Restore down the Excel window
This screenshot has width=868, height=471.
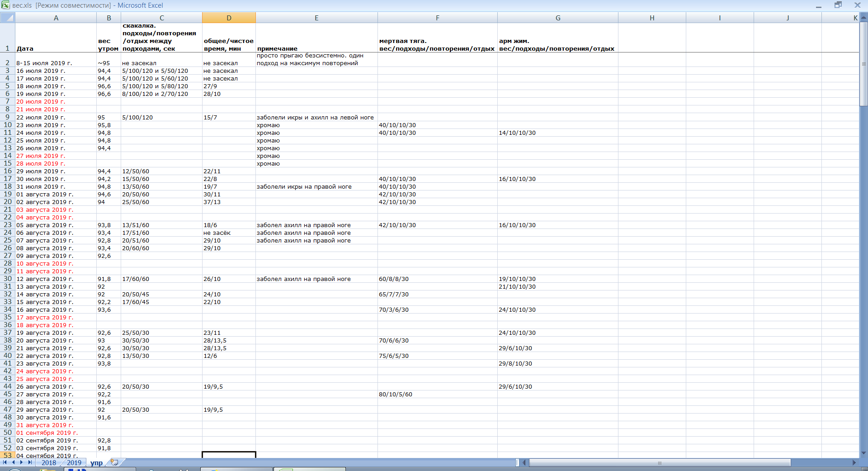click(x=838, y=5)
